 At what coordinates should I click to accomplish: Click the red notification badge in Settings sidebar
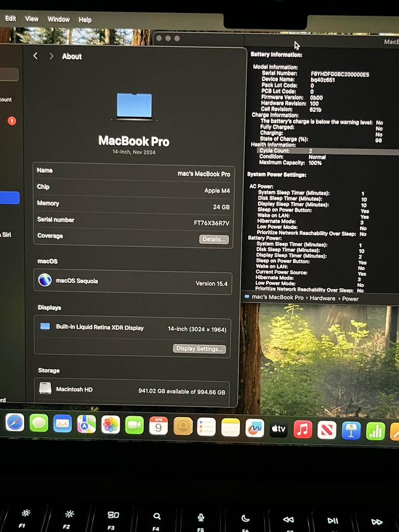(12, 121)
